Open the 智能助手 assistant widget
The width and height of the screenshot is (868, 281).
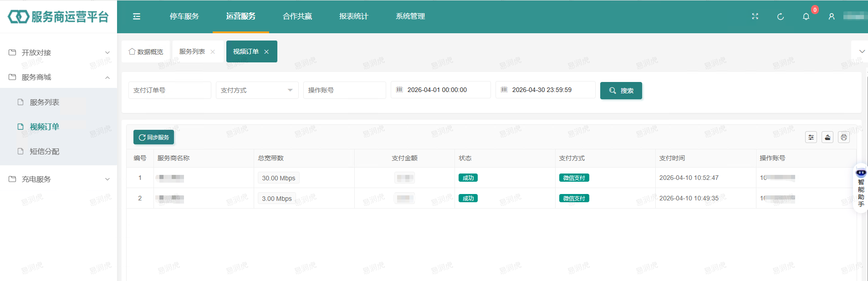(860, 188)
